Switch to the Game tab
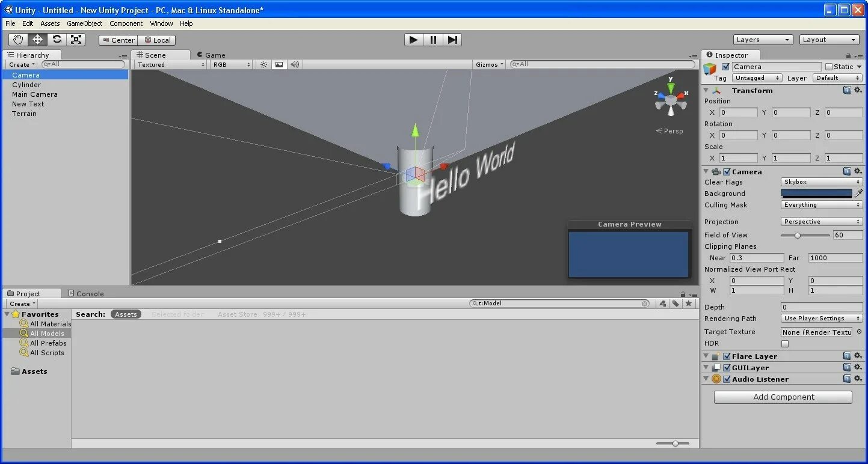This screenshot has width=868, height=464. [211, 55]
